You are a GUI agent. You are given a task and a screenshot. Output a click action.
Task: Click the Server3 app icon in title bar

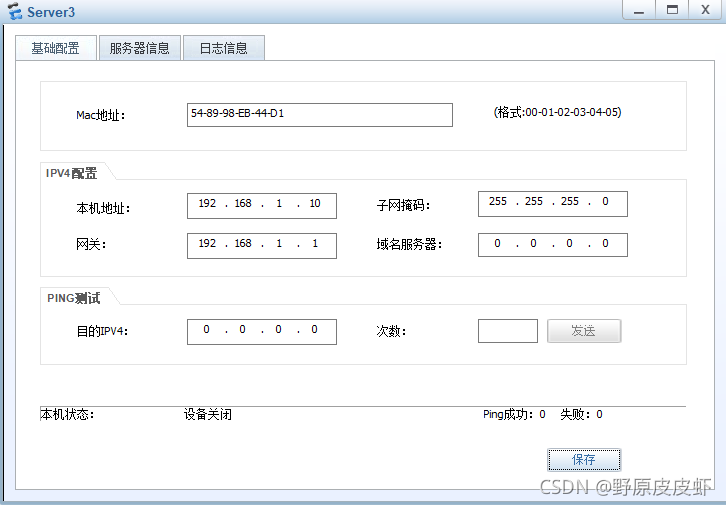15,12
